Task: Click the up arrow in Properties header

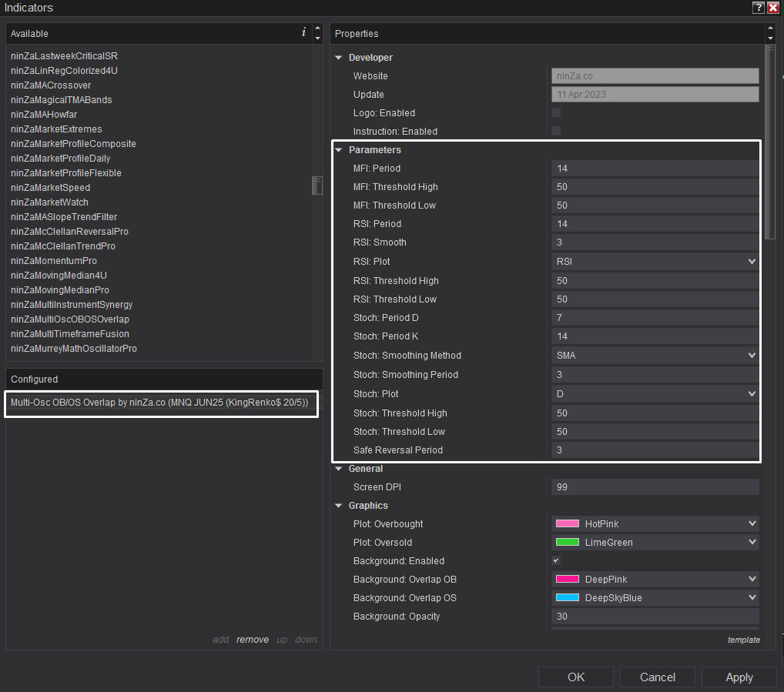Action: [x=770, y=28]
